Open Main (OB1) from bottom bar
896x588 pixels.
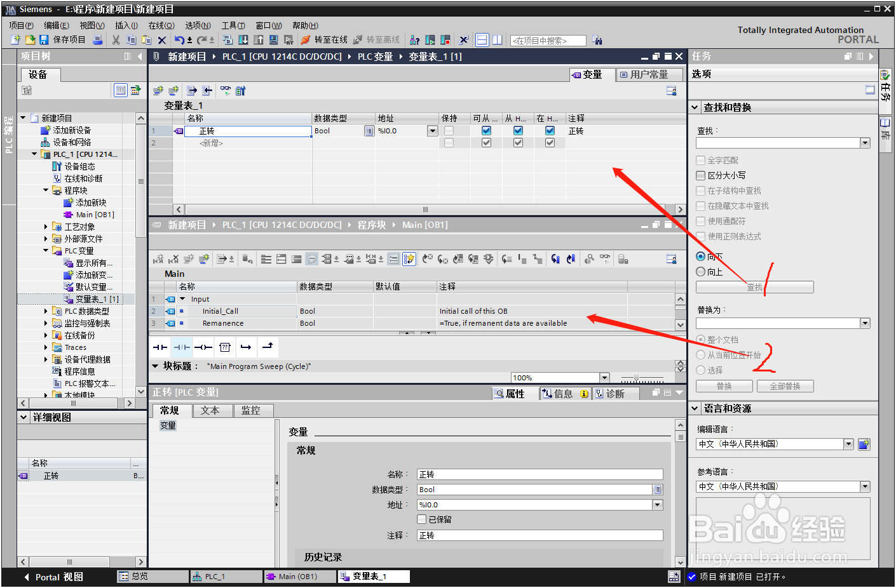[300, 576]
